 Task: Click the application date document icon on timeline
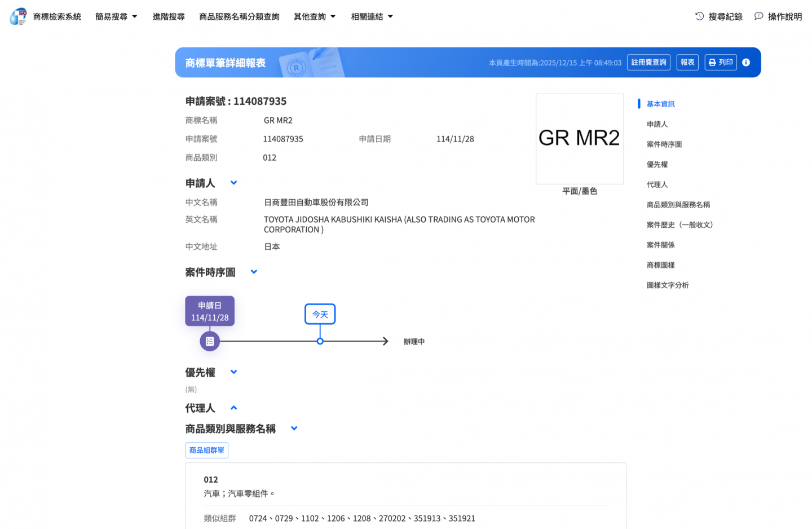pyautogui.click(x=210, y=341)
